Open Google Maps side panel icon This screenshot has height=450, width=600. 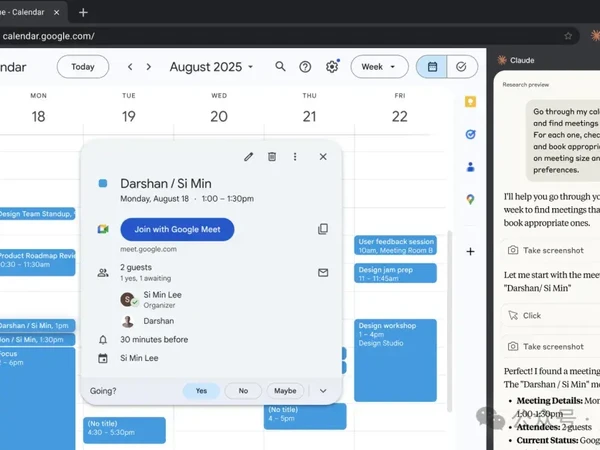tap(470, 199)
